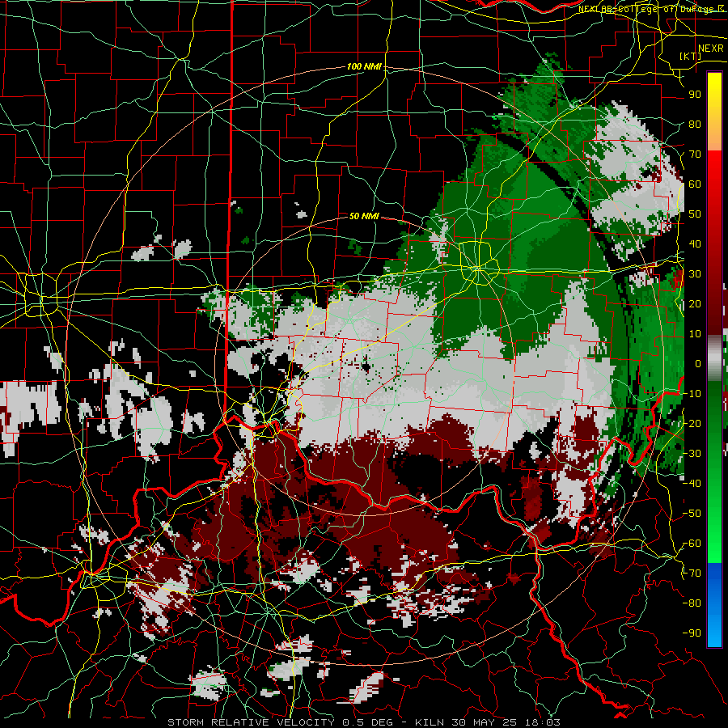This screenshot has height=728, width=728.
Task: Click the "50 NMI" range ring label
Action: tap(364, 216)
